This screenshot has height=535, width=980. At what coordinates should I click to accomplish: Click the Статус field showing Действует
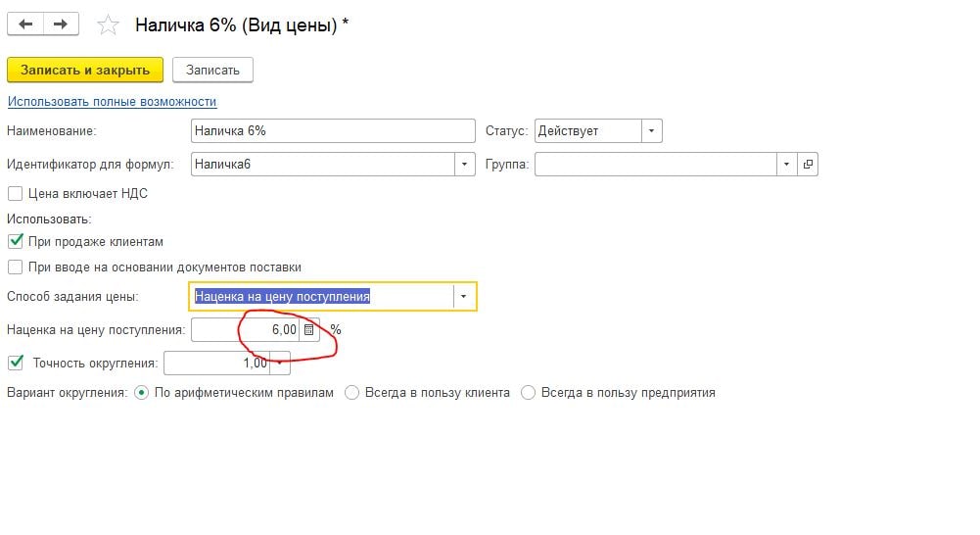[x=588, y=131]
